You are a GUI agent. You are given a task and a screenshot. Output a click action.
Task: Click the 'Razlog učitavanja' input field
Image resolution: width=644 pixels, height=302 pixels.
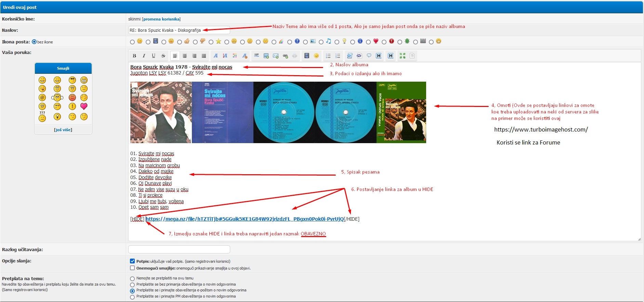[x=179, y=249]
